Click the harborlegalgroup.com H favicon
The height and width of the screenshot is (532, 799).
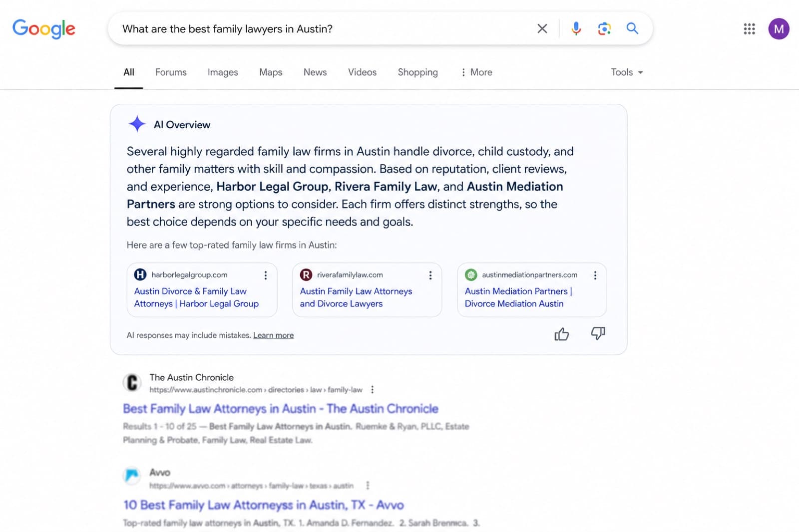pos(140,274)
